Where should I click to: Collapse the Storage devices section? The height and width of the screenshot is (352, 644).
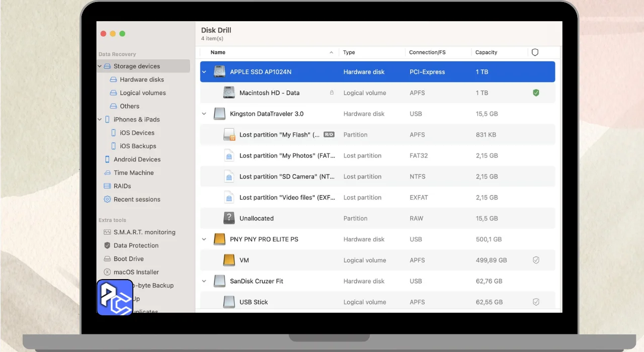point(100,66)
